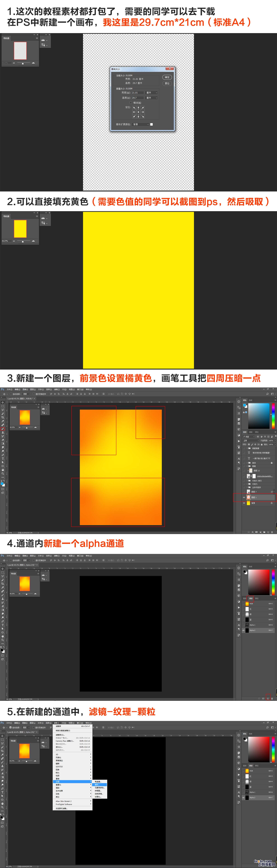Image resolution: width=277 pixels, height=868 pixels.
Task: Toggle Alpha 2 channel visibility in step 5
Action: pos(243,798)
